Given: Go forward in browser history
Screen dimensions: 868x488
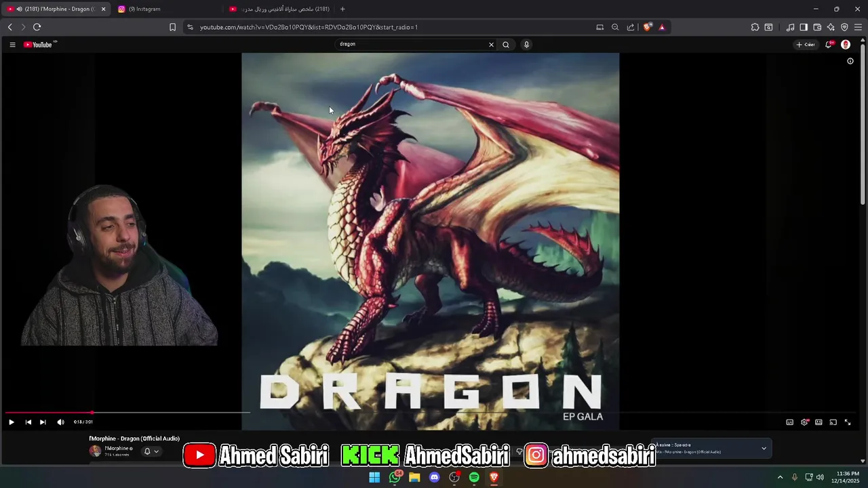Looking at the screenshot, I should coord(23,27).
